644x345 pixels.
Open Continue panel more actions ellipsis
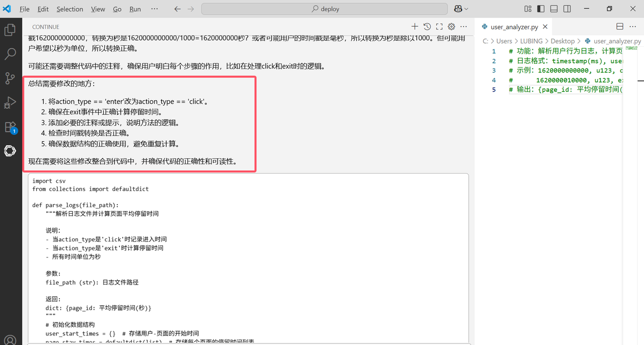tap(464, 27)
